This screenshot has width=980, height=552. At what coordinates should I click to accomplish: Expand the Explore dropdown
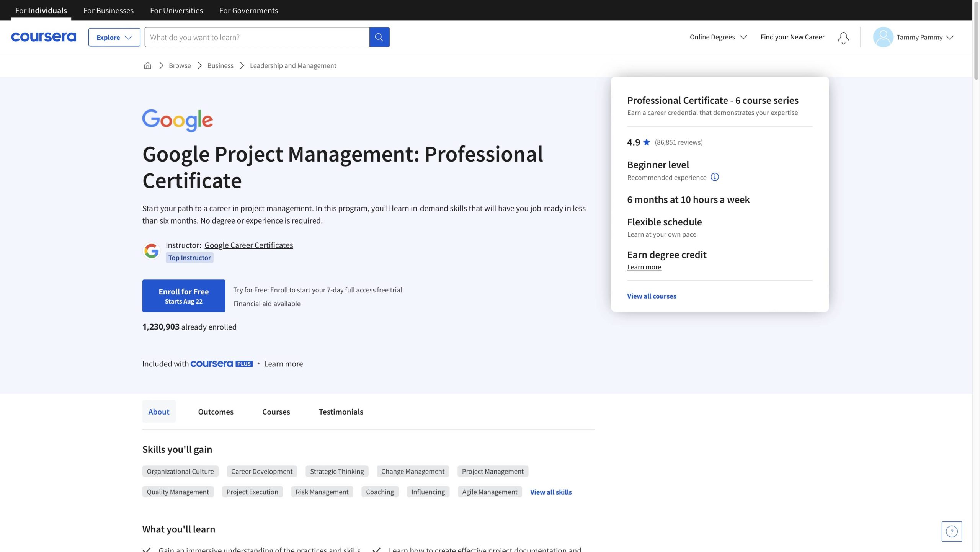pos(114,37)
